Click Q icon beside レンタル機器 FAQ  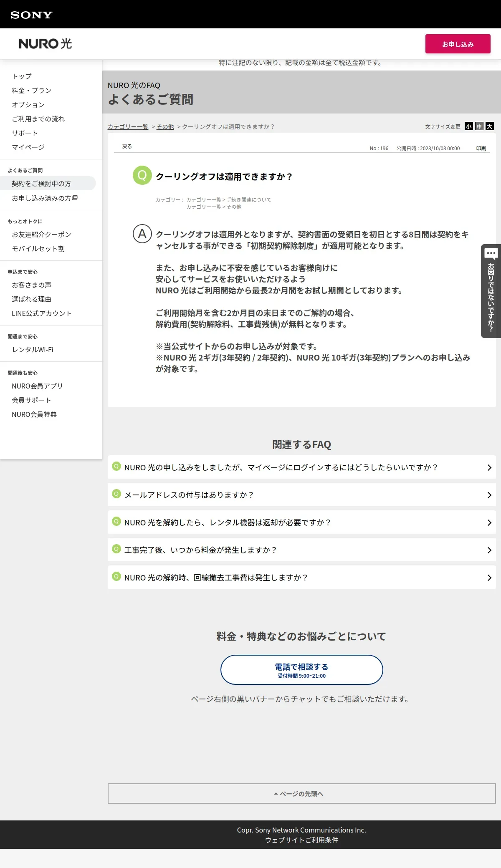(116, 521)
